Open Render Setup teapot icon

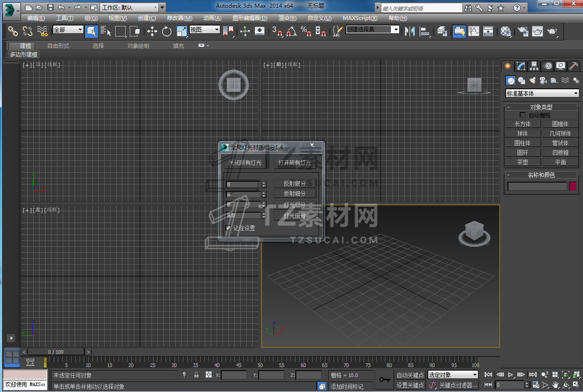523,31
